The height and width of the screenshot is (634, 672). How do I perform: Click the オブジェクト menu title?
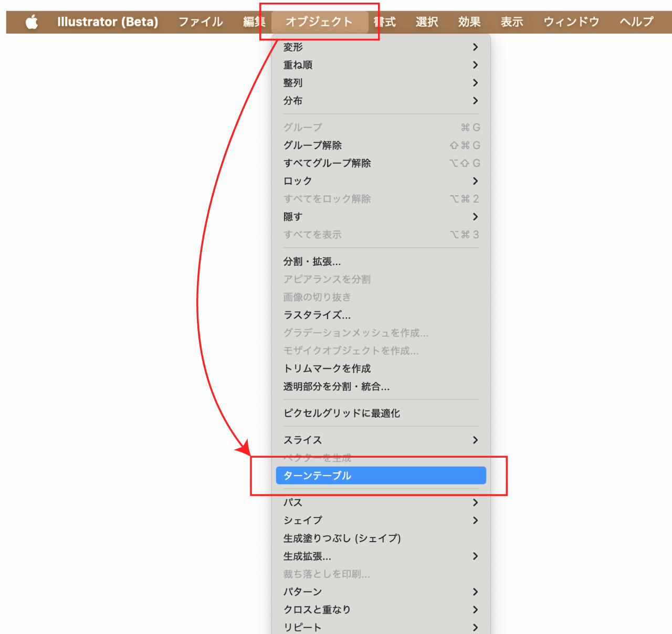pos(319,22)
